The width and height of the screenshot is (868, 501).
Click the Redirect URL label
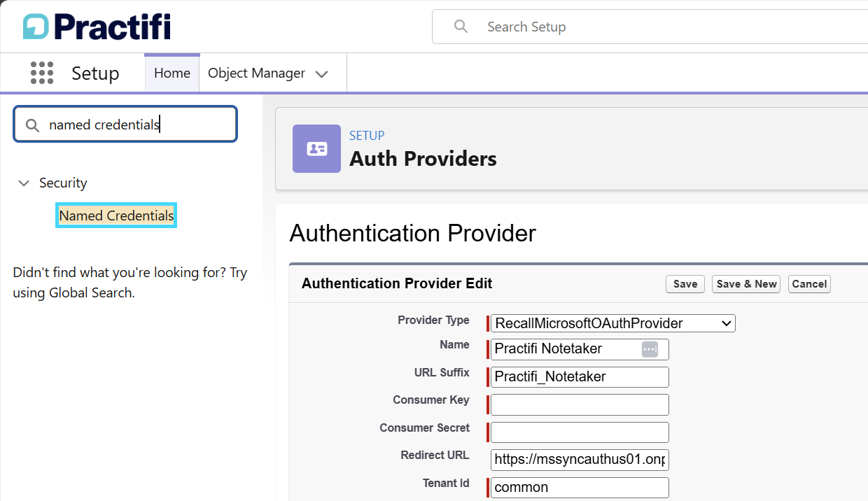pos(435,456)
